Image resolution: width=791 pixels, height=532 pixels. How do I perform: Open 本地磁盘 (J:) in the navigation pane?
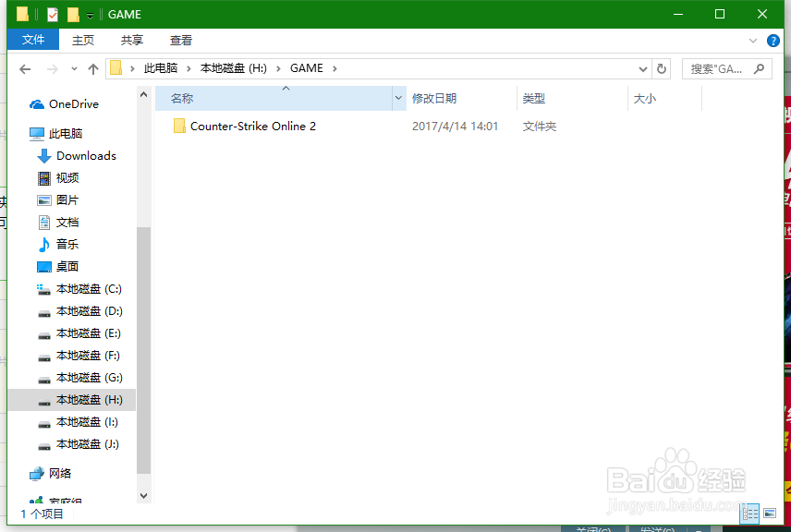(x=87, y=444)
